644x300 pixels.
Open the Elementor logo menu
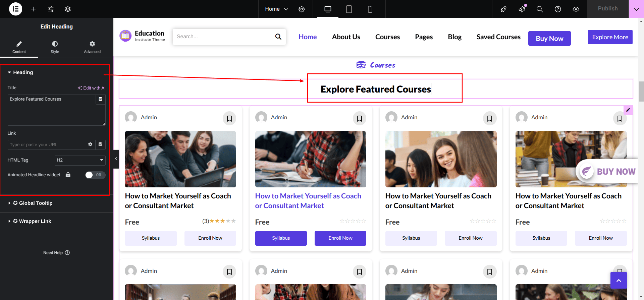pos(15,9)
